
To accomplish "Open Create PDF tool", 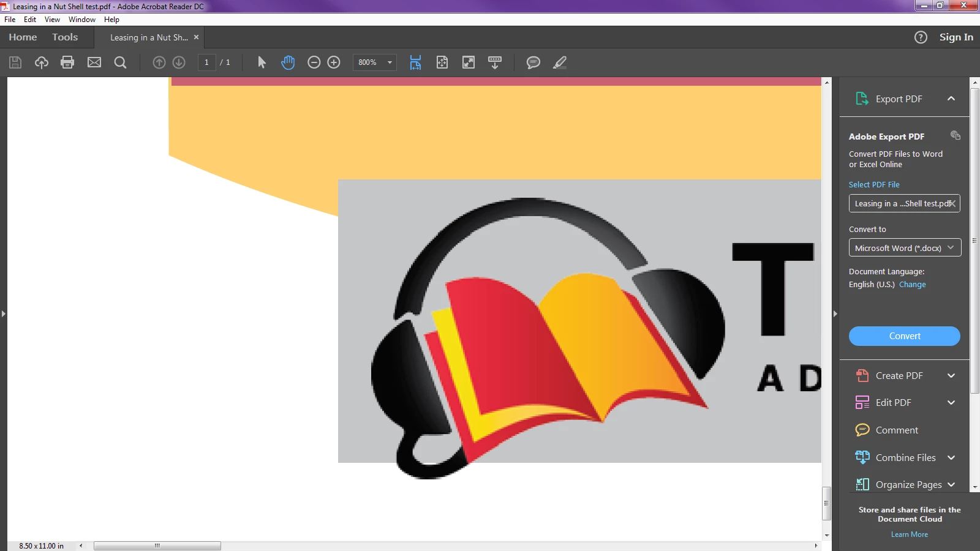I will (889, 375).
